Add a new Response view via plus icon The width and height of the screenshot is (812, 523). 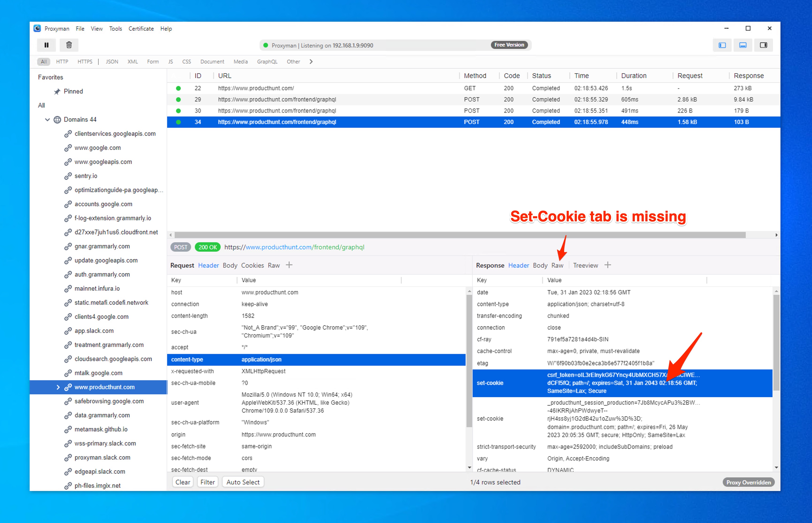click(x=608, y=265)
